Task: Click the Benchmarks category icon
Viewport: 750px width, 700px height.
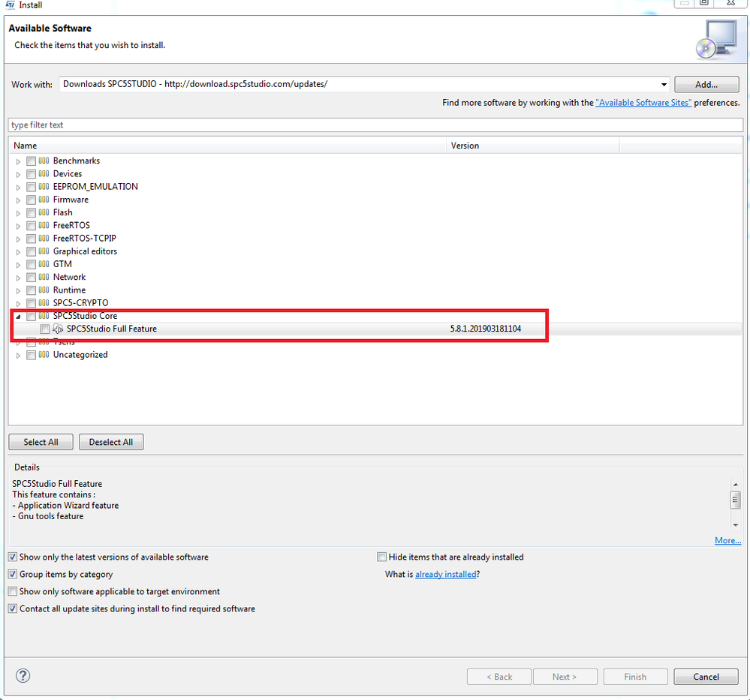Action: (x=44, y=161)
